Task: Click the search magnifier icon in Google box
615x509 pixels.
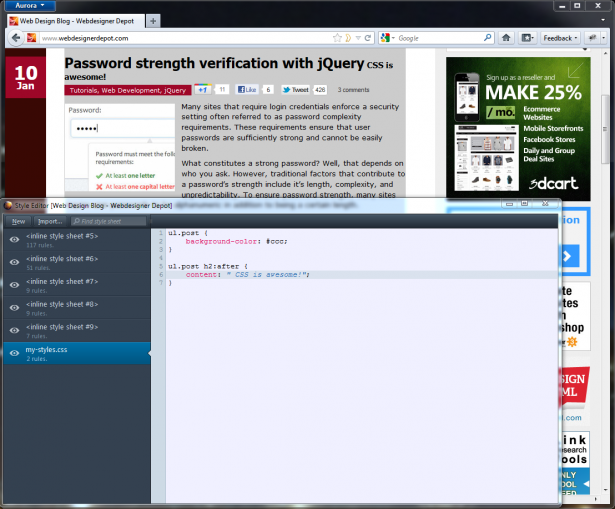Action: tap(488, 38)
